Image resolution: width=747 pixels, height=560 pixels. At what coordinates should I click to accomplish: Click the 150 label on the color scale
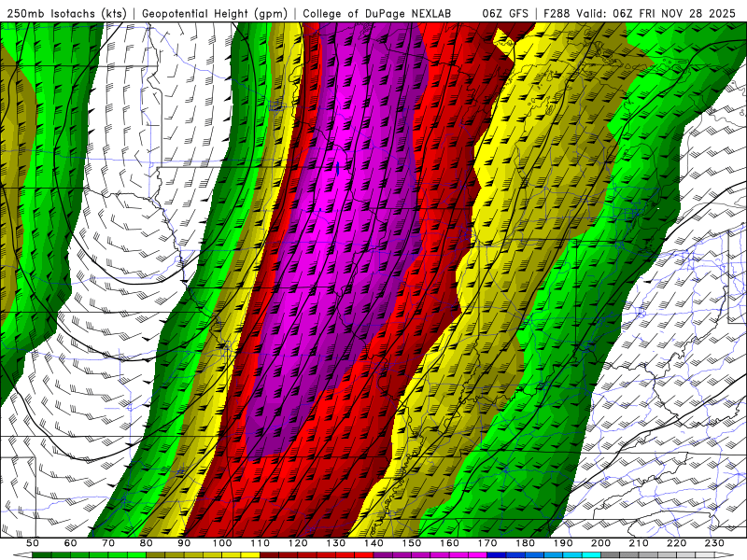click(x=411, y=543)
